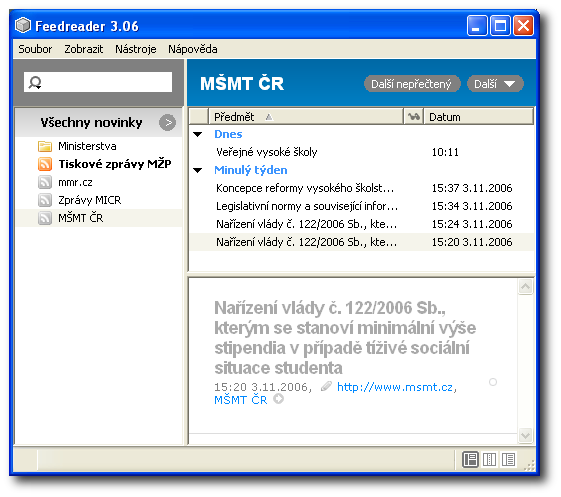Switch to the first layout icon in status bar
The image size is (561, 497).
click(470, 459)
